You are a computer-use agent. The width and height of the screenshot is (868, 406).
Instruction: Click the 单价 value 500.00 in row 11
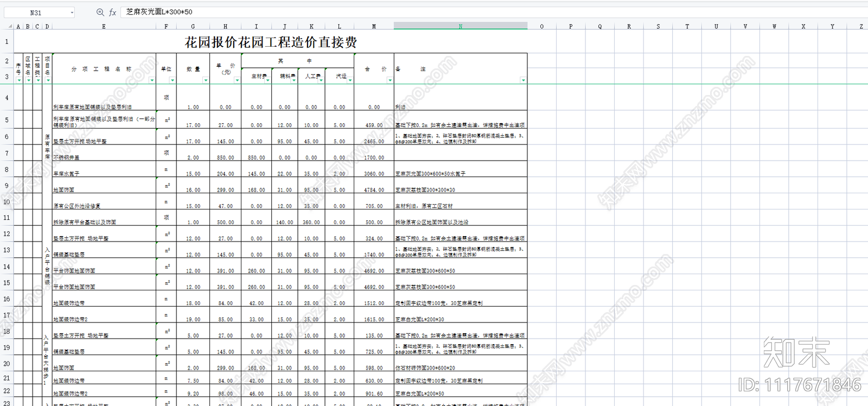point(225,223)
